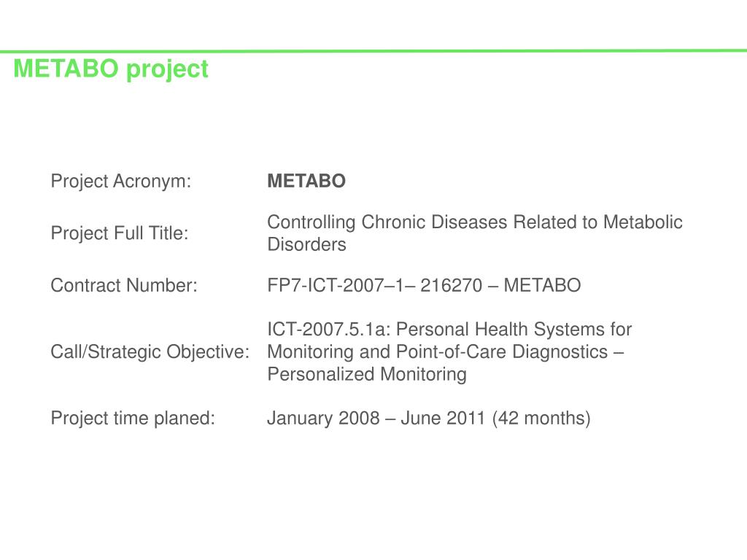
Task: Click the green "METABO project" slide title
Action: click(111, 69)
